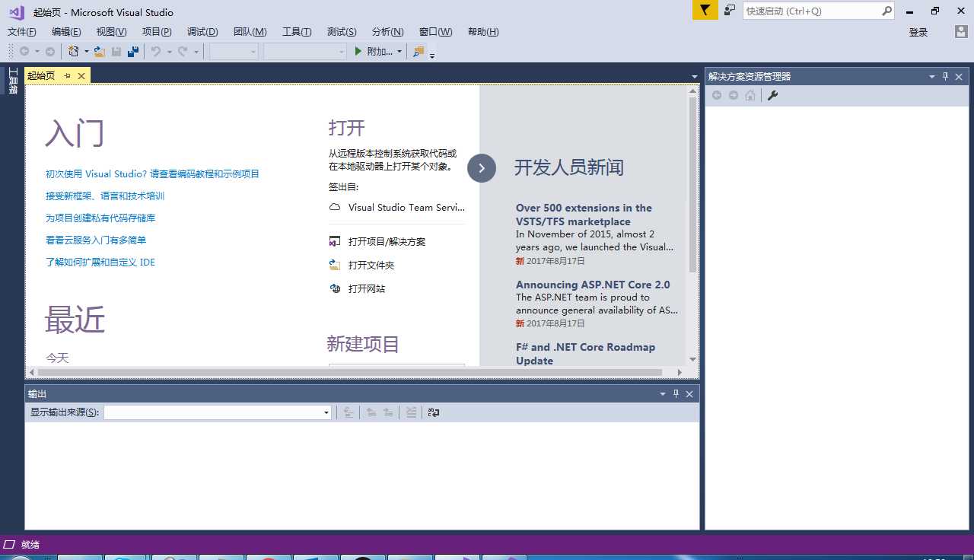Open the notifications filter flag icon
The image size is (974, 560).
tap(705, 11)
